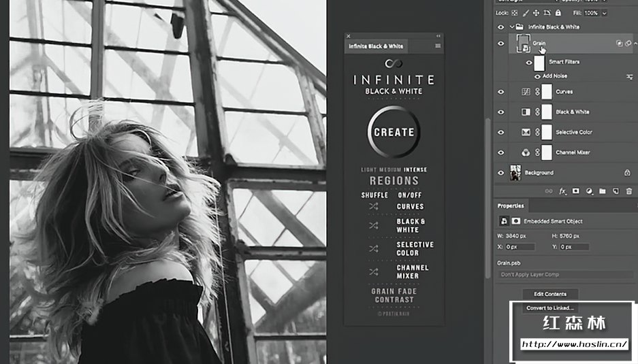Screen dimensions: 638x364
Task: Click the Y position input field
Action: coord(574,247)
